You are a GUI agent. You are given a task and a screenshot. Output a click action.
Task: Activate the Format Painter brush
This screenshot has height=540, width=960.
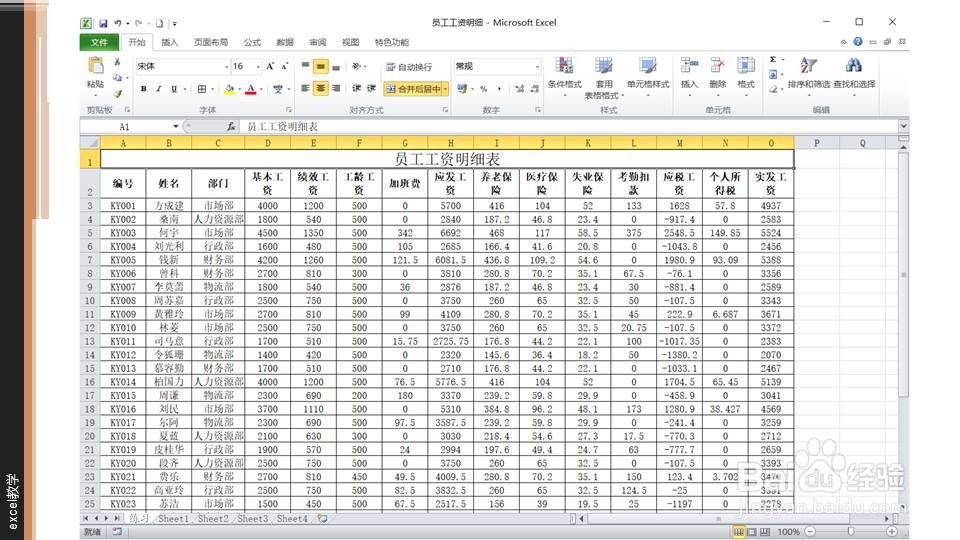118,93
